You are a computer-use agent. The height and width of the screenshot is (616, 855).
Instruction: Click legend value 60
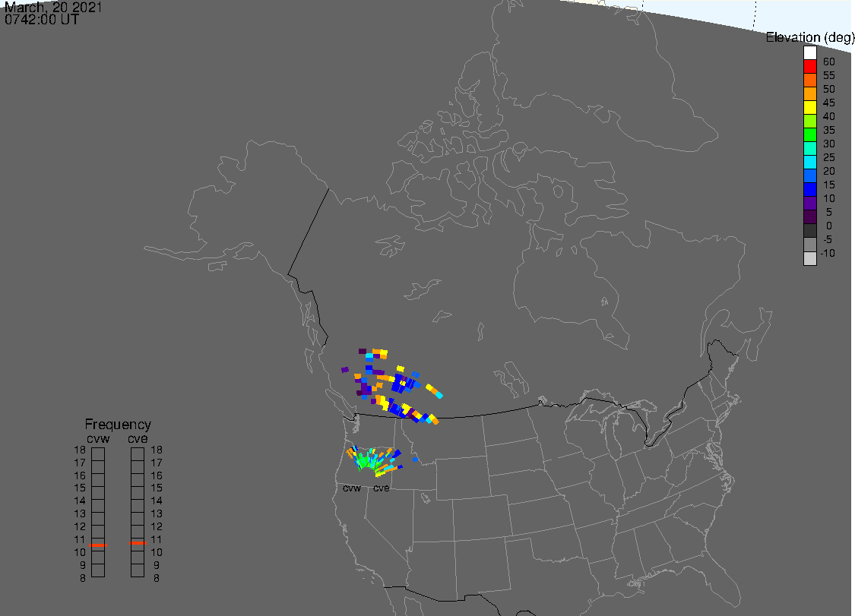829,62
